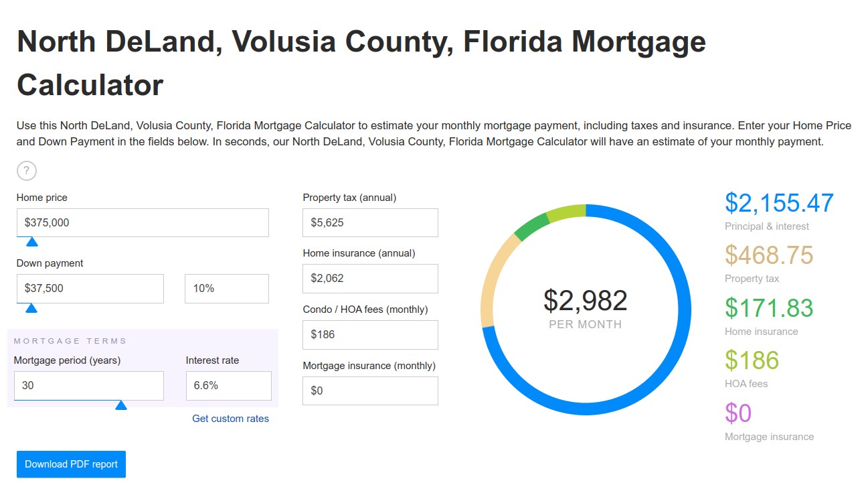Click the Home price slider handle
Viewport: 868px width, 487px height.
point(31,242)
